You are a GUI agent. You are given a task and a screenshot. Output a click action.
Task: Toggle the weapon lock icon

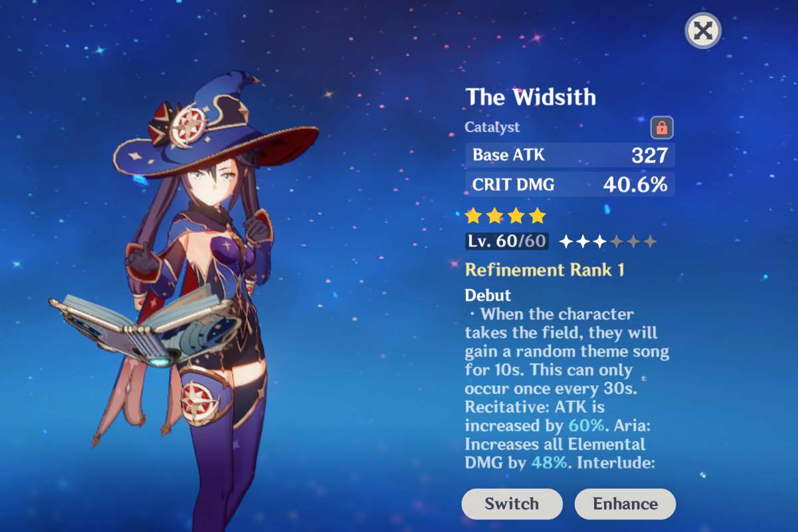pyautogui.click(x=662, y=127)
